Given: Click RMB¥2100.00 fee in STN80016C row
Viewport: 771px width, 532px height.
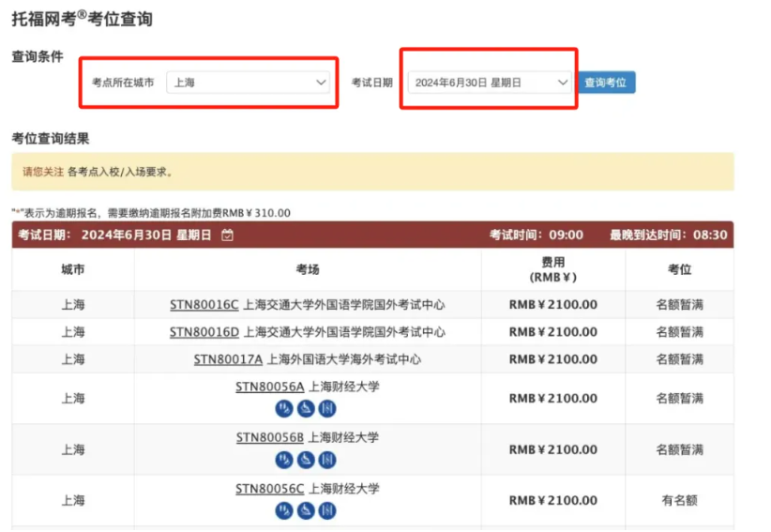Looking at the screenshot, I should point(553,305).
